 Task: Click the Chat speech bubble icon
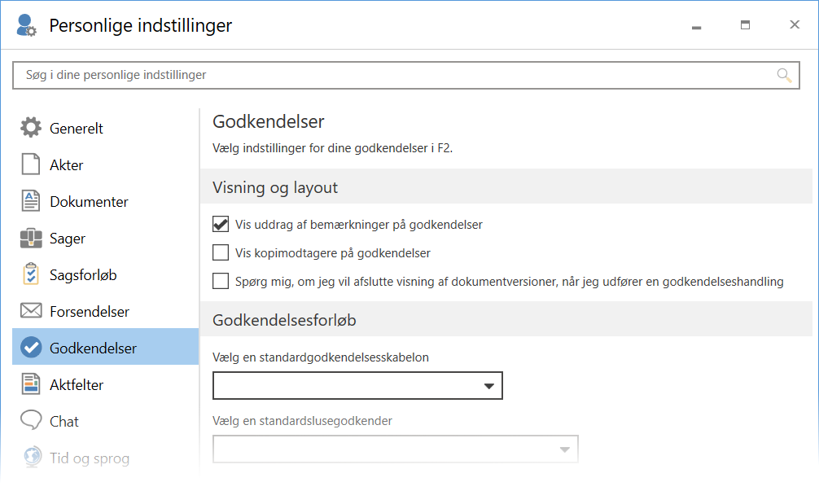pyautogui.click(x=31, y=421)
